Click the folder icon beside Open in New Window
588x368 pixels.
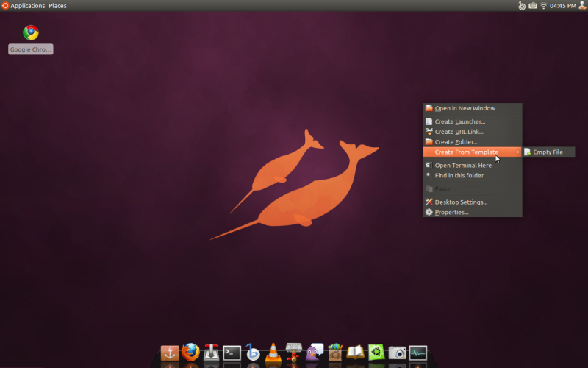tap(429, 108)
